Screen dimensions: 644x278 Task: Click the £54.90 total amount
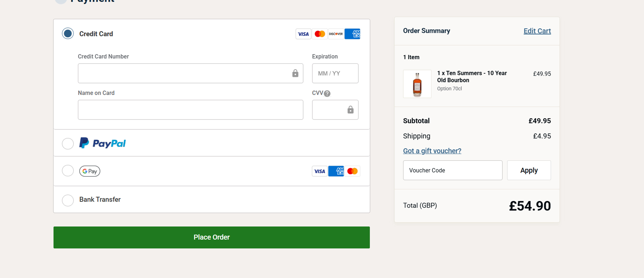pyautogui.click(x=530, y=206)
